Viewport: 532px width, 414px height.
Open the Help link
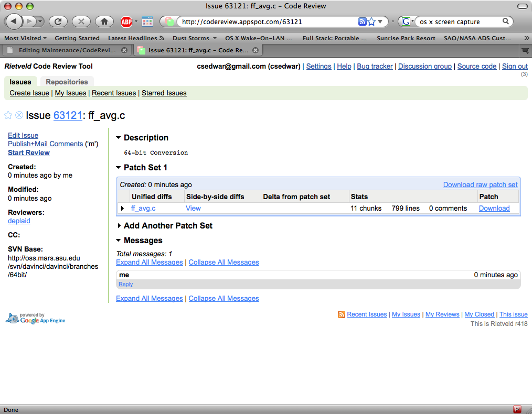[x=344, y=67]
